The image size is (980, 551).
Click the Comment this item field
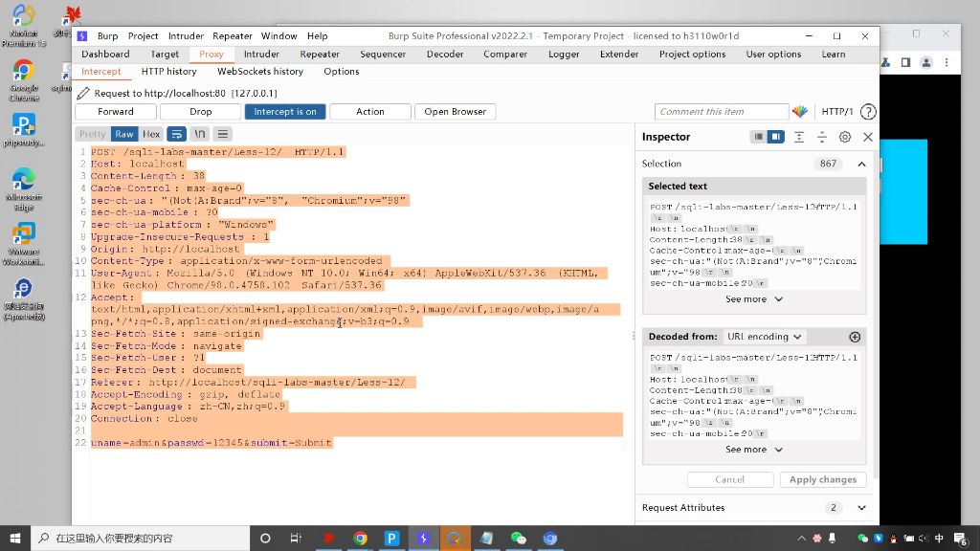point(722,112)
